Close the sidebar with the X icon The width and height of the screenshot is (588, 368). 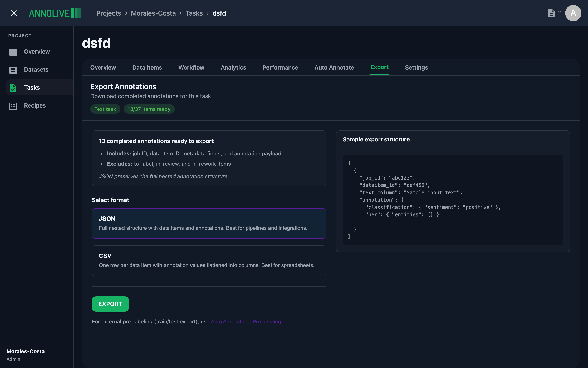coord(14,13)
